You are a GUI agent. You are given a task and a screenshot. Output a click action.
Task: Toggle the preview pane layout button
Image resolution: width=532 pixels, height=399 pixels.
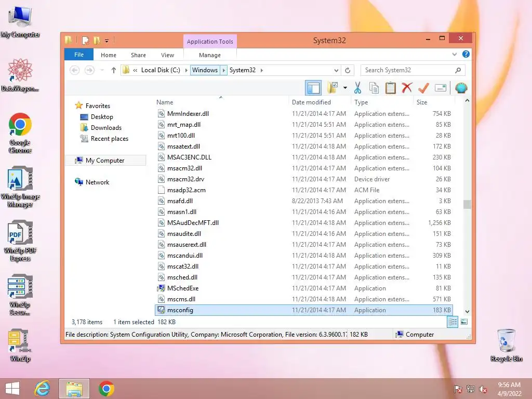pyautogui.click(x=313, y=88)
